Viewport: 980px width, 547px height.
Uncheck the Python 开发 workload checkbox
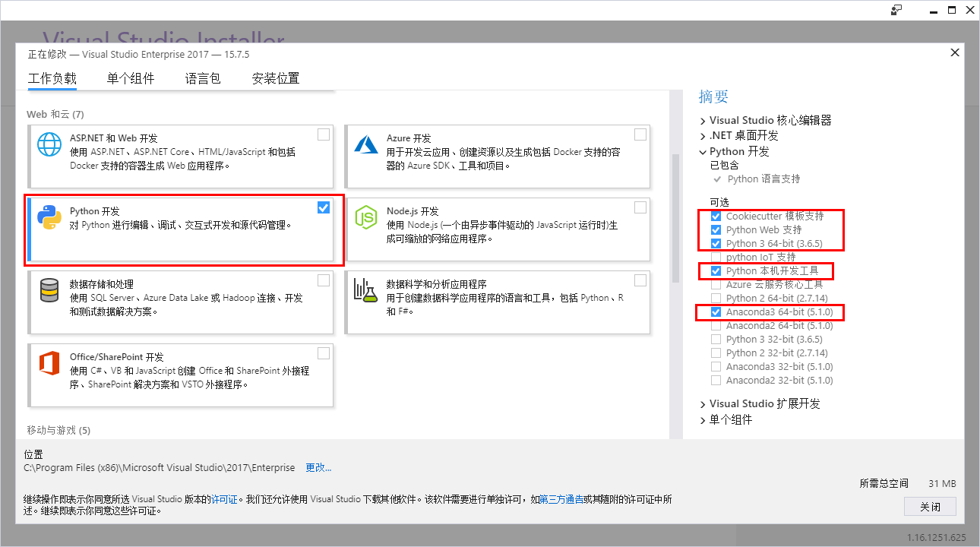[x=324, y=207]
